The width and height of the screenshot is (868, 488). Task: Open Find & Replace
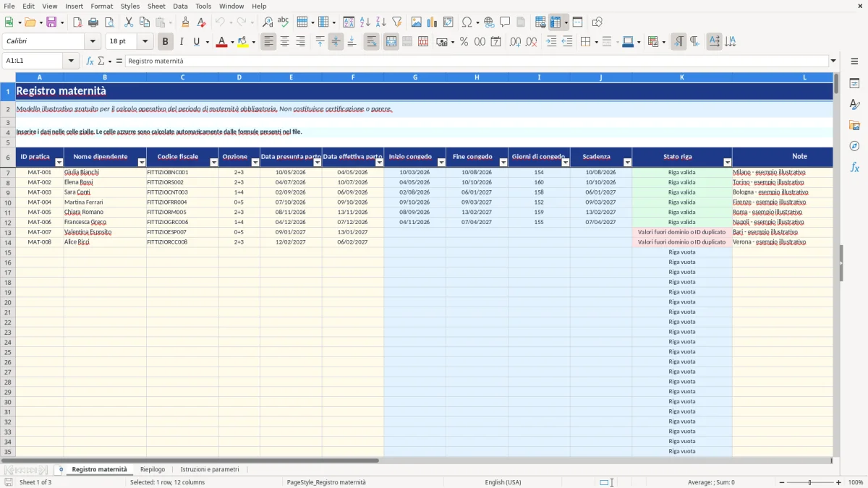(x=268, y=22)
